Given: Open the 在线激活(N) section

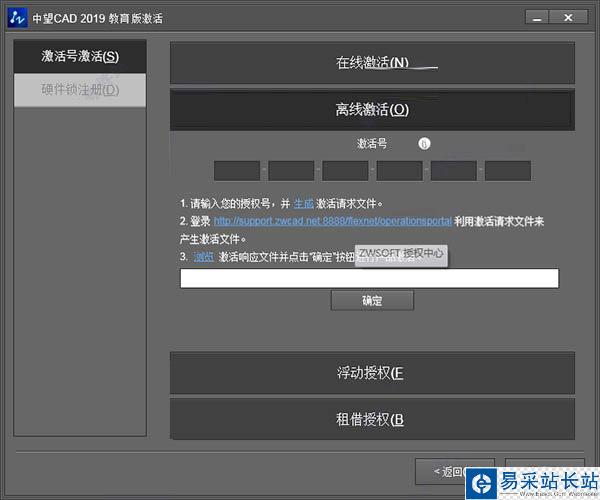Looking at the screenshot, I should 372,63.
